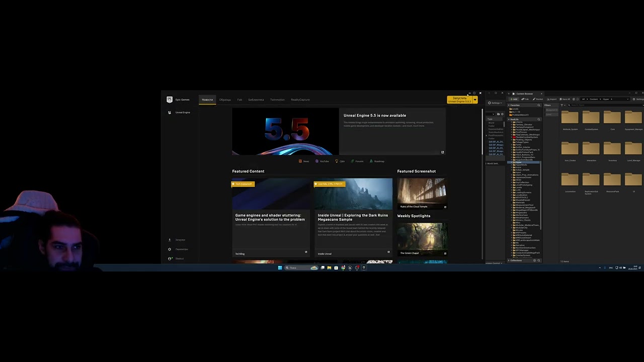The width and height of the screenshot is (644, 362).
Task: Open Inside Unreal Dark Ruins article
Action: (x=353, y=217)
